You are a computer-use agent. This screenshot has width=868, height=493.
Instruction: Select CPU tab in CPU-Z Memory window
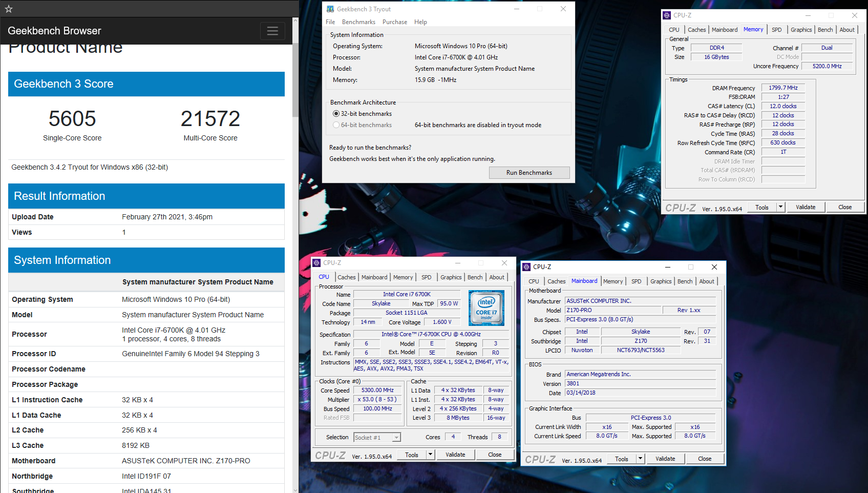[x=674, y=30]
